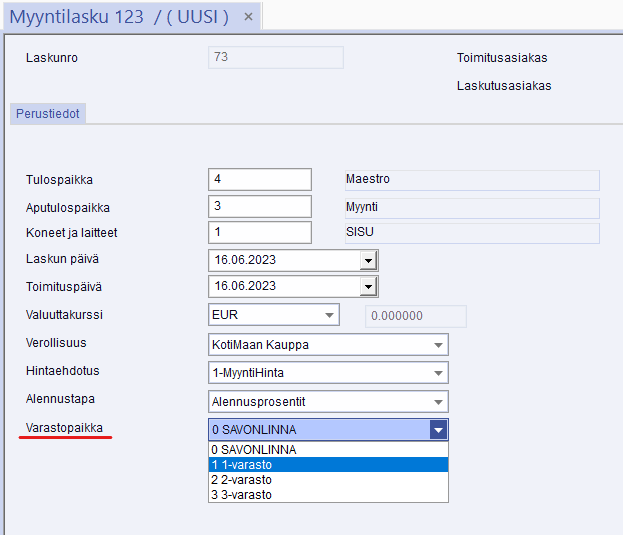
Task: Click the Tulospaikka input field
Action: coord(260,180)
